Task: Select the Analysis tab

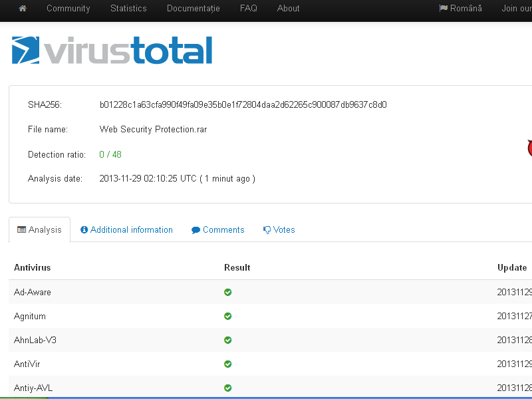Action: pyautogui.click(x=39, y=229)
